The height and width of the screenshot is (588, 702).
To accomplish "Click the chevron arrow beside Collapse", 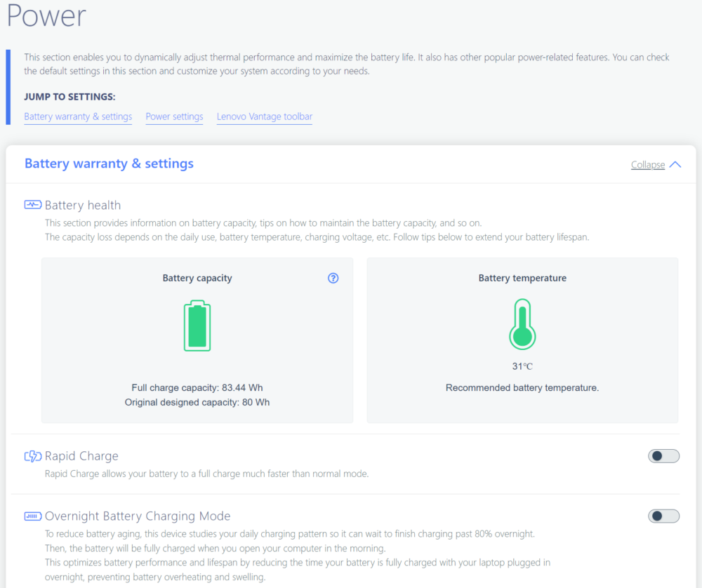I will point(675,164).
